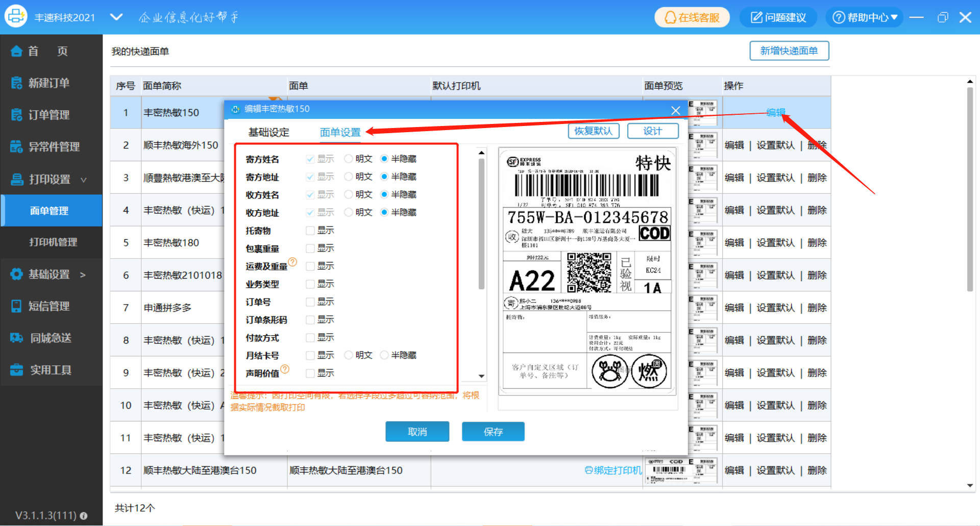Open 问题建议 feedback
This screenshot has height=526, width=980.
(778, 17)
